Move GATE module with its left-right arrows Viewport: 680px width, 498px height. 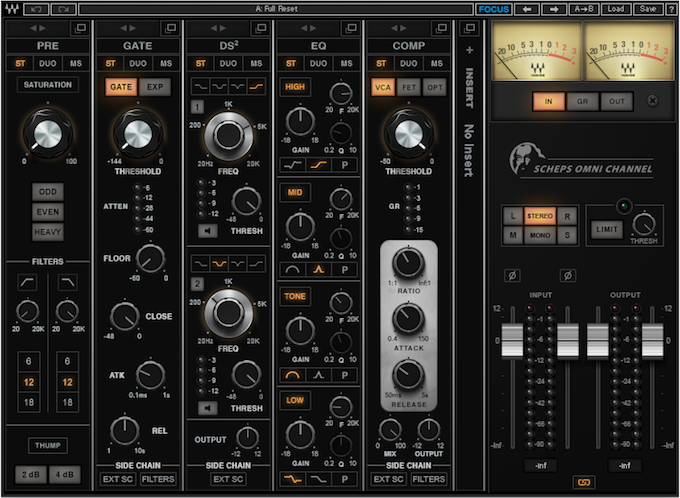click(128, 28)
